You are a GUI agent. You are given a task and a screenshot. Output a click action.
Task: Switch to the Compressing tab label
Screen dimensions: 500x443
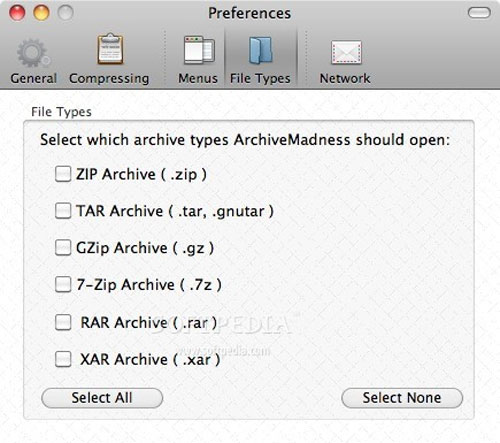coord(109,79)
